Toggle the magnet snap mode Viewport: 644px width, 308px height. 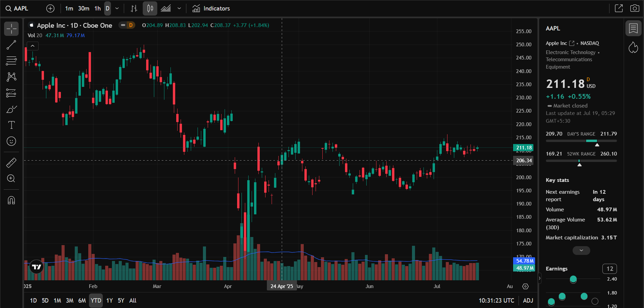pyautogui.click(x=11, y=200)
